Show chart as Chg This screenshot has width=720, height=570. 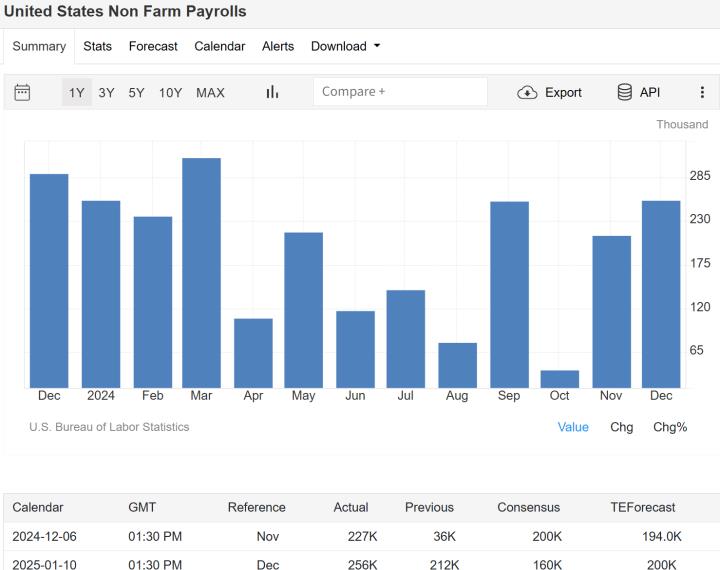pyautogui.click(x=621, y=427)
